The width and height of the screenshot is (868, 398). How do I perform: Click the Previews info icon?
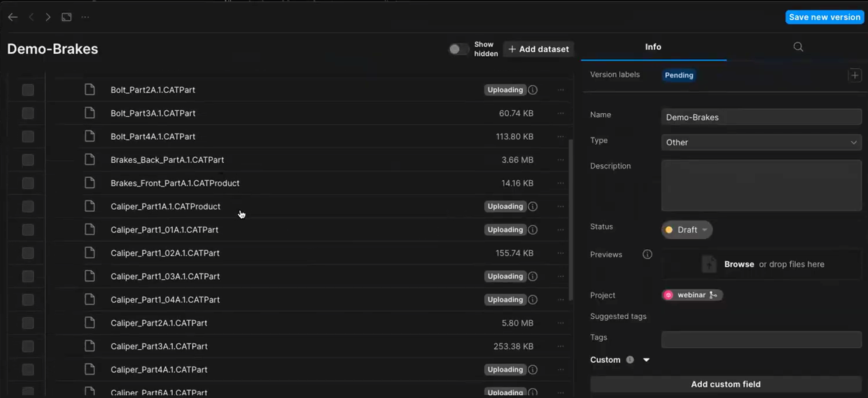click(647, 254)
